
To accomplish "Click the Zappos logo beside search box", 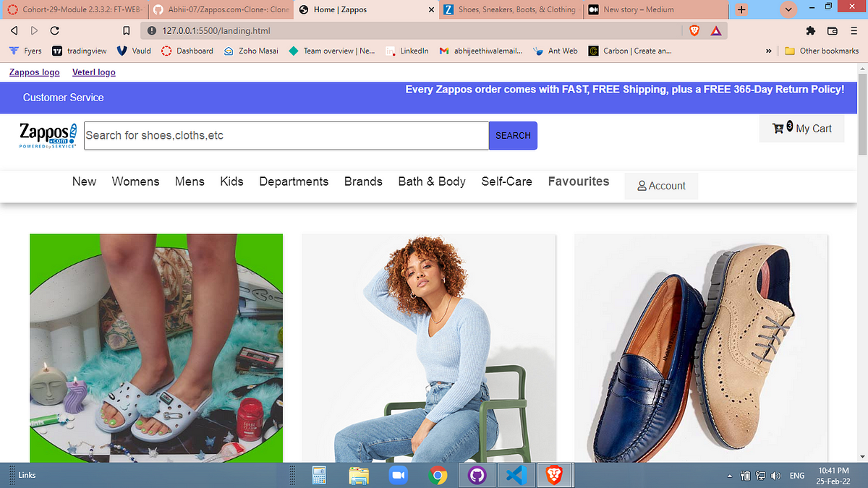I will (48, 135).
